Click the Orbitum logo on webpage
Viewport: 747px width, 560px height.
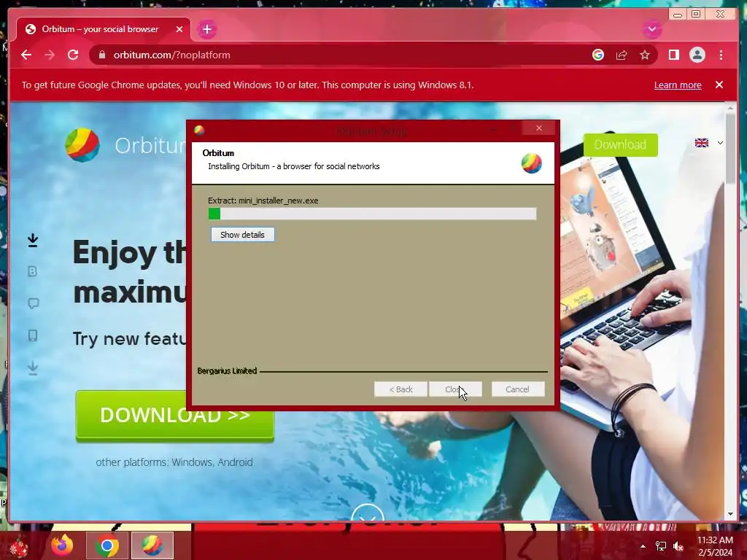pos(82,145)
